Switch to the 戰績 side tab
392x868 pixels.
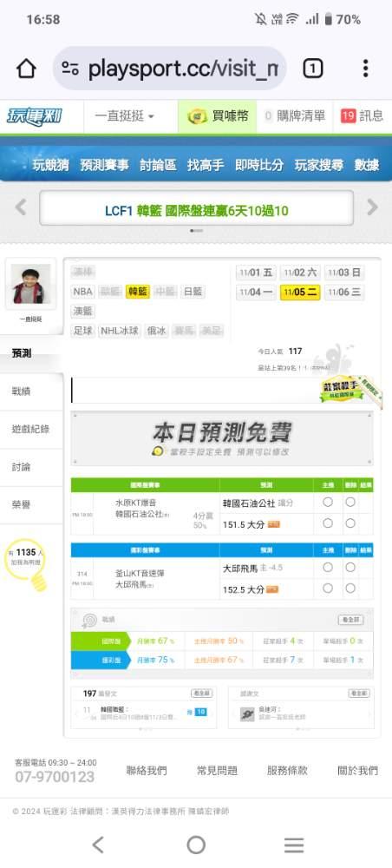[22, 391]
